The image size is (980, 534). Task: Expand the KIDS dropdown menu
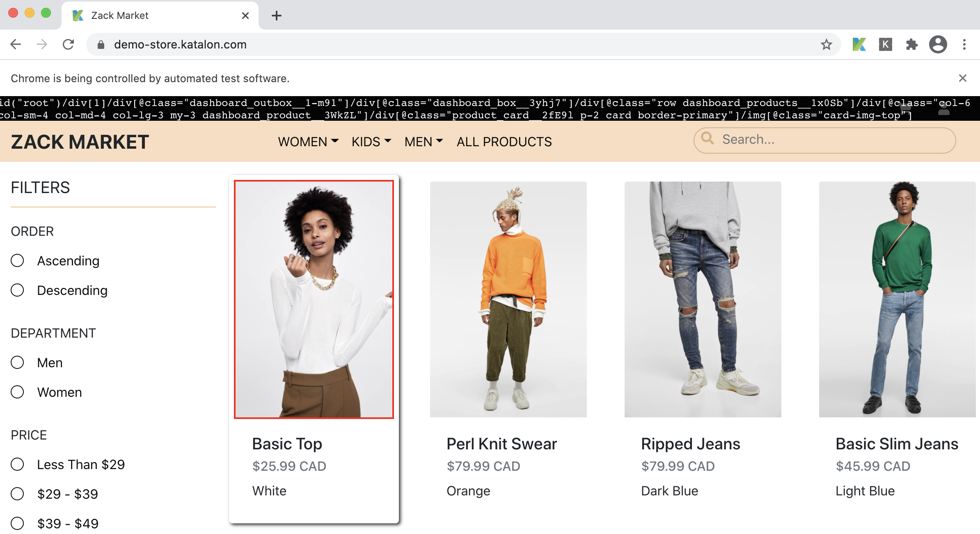[x=371, y=142]
